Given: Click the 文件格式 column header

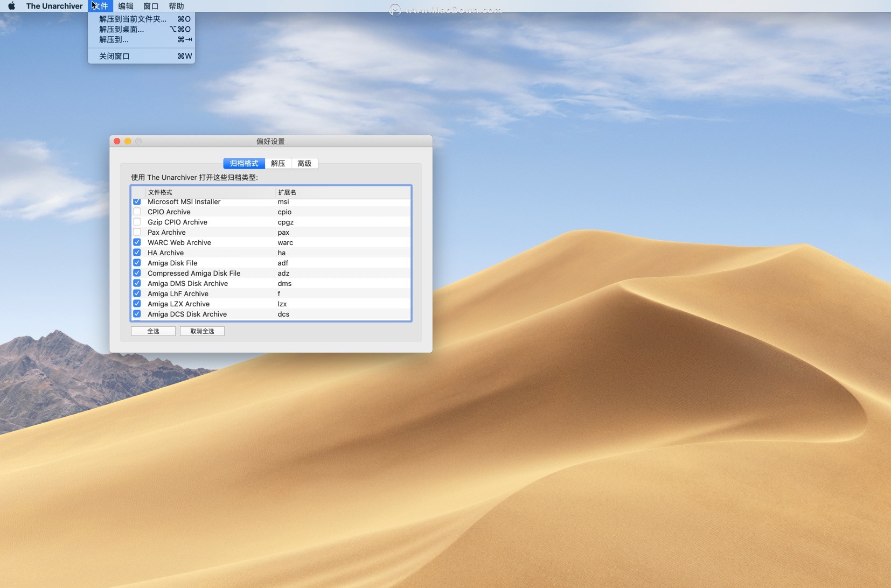Looking at the screenshot, I should click(210, 192).
